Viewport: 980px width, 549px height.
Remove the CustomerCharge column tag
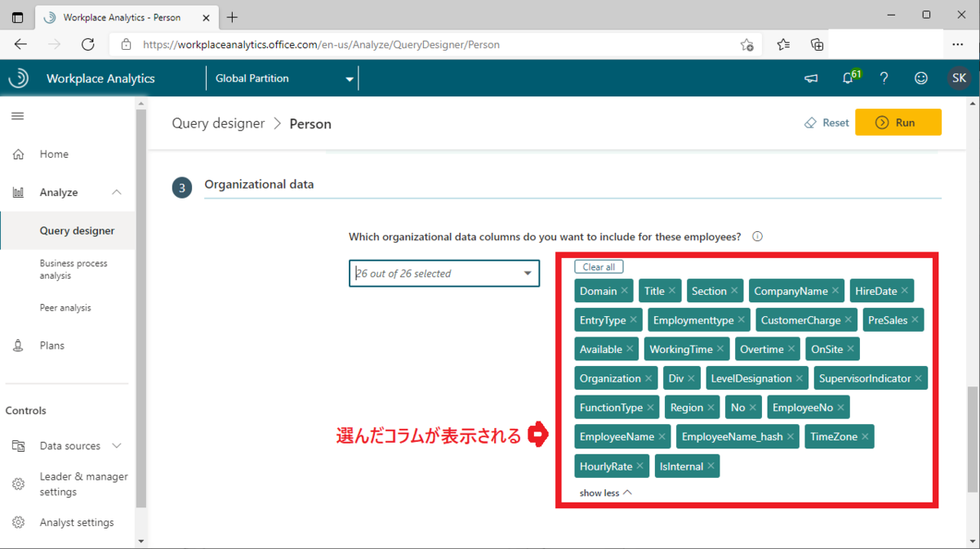pos(849,320)
